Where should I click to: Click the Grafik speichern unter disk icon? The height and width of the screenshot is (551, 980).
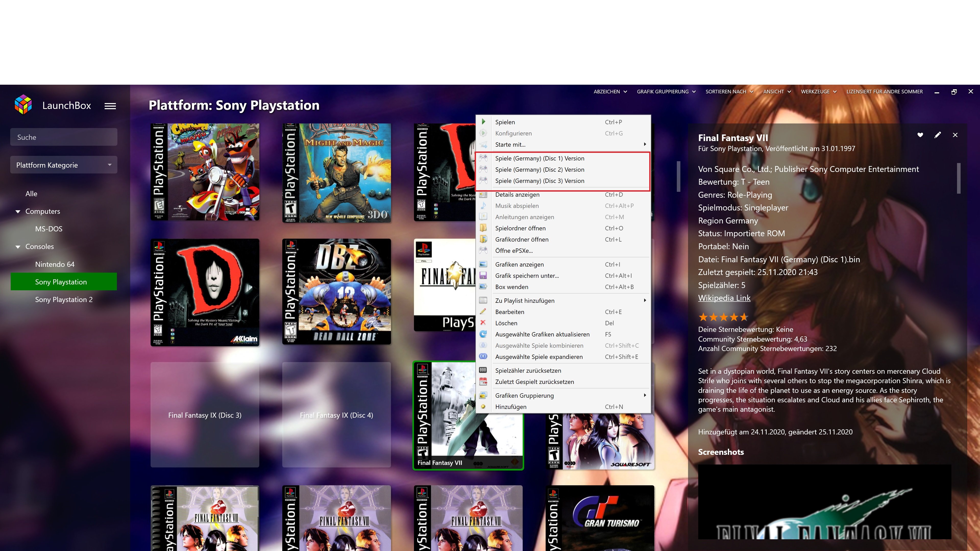coord(483,275)
